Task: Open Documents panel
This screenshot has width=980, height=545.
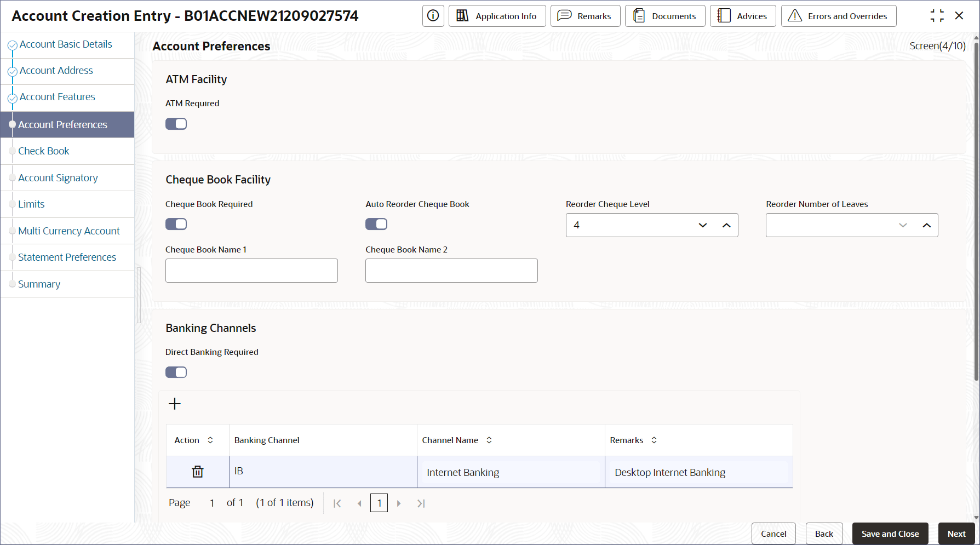Action: click(x=665, y=16)
